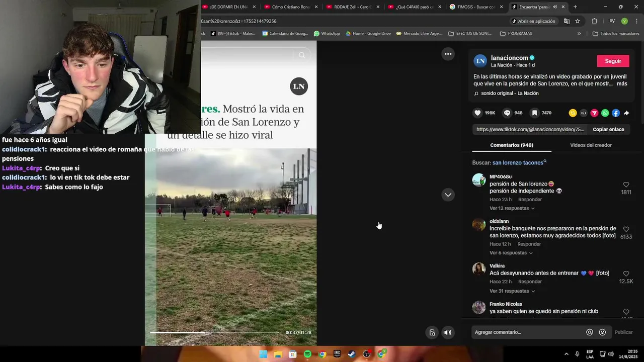Open Windows Start menu
The image size is (644, 362).
pos(263,354)
